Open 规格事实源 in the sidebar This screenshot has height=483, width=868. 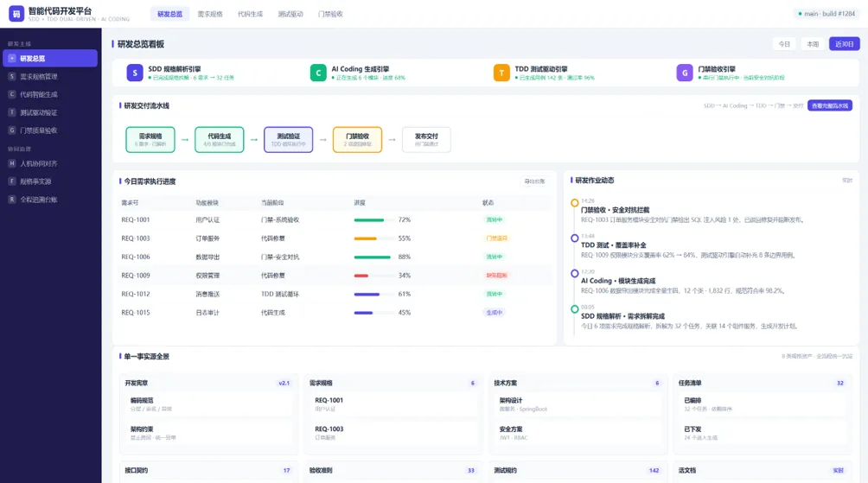coord(50,181)
